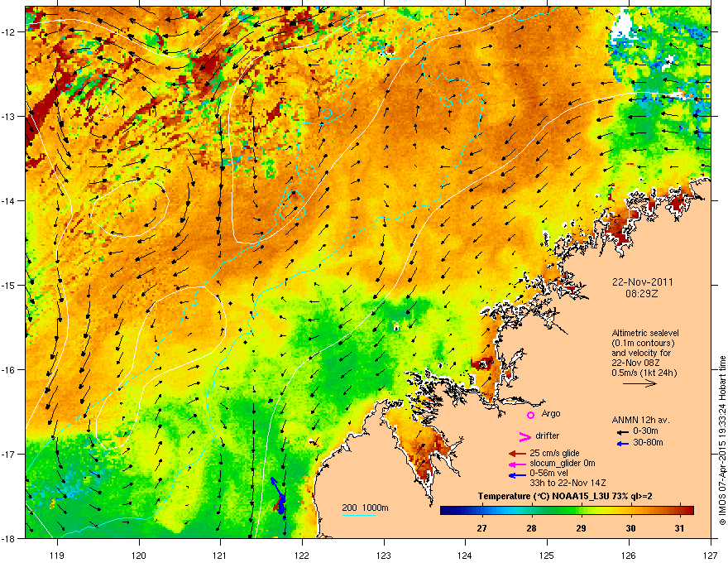Image resolution: width=728 pixels, height=563 pixels.
Task: Click the 'and velocity for' text line
Action: tap(641, 353)
